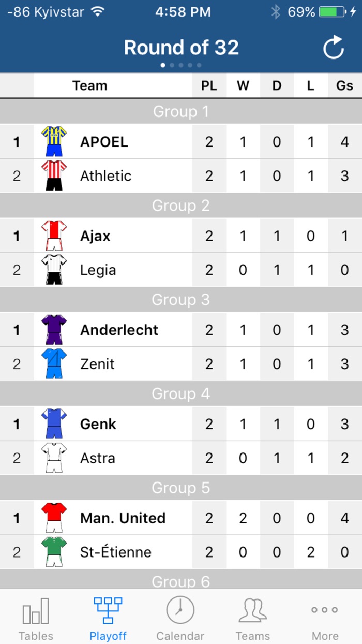Image resolution: width=362 pixels, height=644 pixels.
Task: Select the Calendar tab label
Action: [180, 636]
